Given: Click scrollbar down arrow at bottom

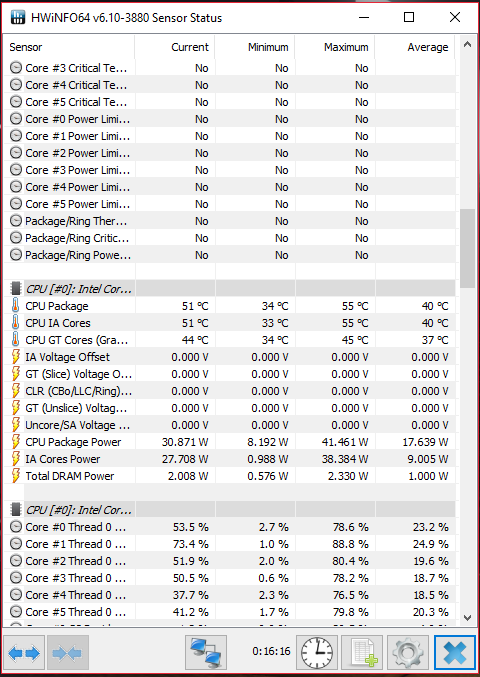Looking at the screenshot, I should 467,618.
